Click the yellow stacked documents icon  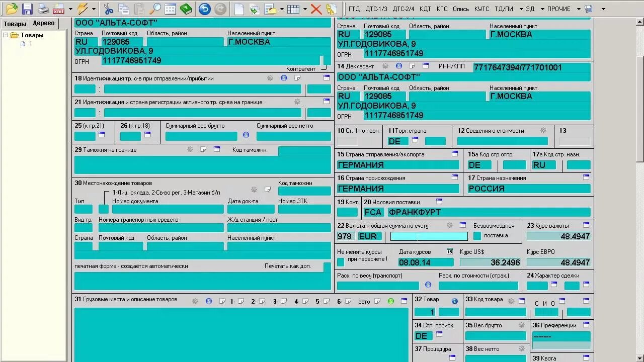[x=331, y=9]
